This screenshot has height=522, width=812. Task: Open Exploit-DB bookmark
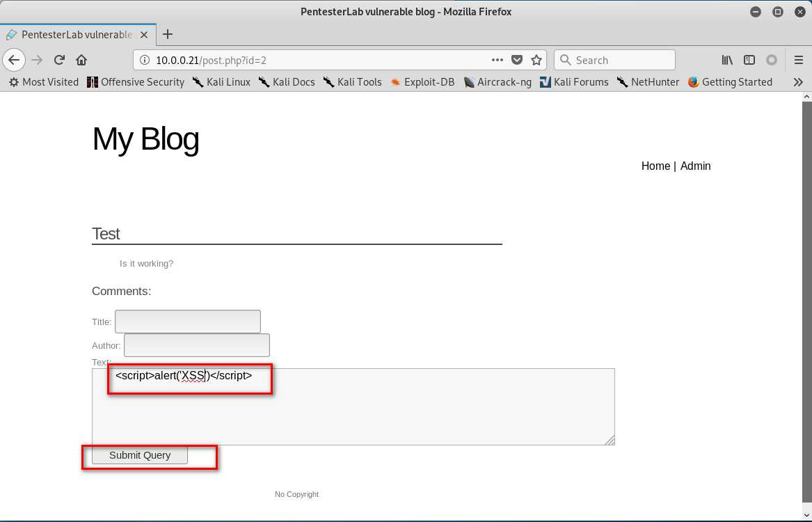tap(422, 82)
